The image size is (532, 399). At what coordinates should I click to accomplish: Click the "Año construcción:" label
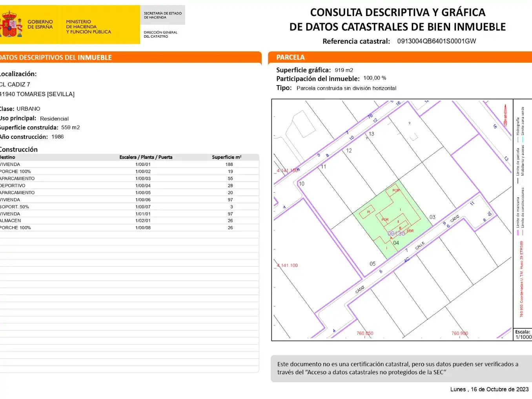click(24, 137)
